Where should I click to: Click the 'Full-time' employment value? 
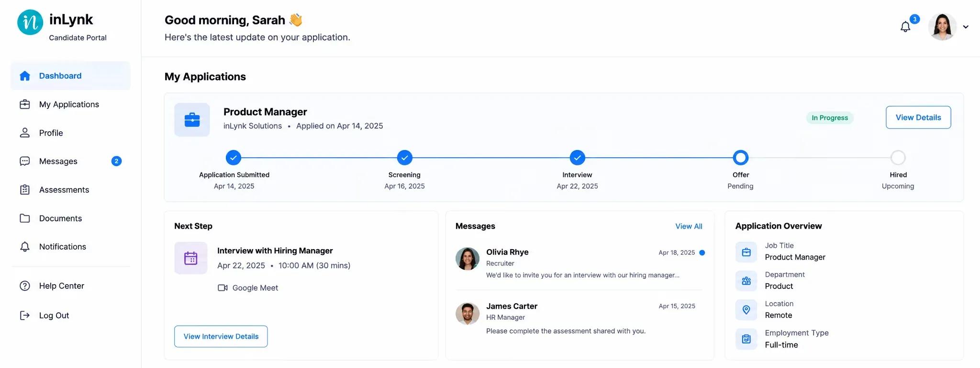point(781,345)
